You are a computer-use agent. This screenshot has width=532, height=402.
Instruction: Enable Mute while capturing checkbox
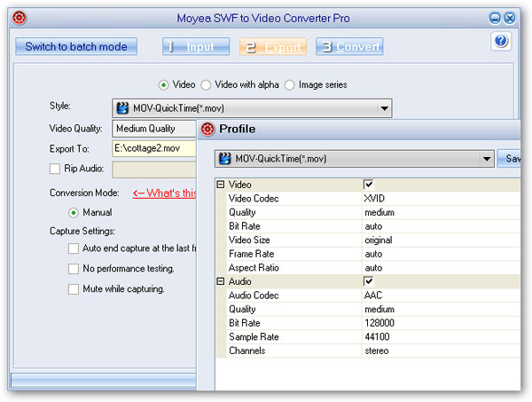point(74,289)
